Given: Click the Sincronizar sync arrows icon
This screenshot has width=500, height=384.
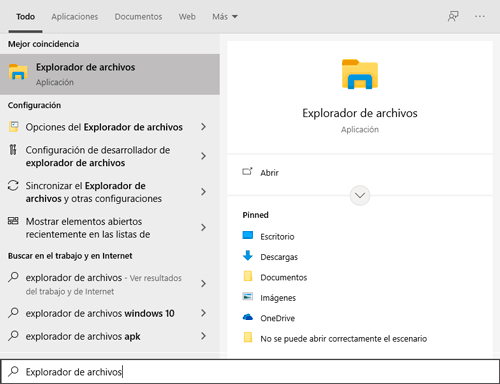Looking at the screenshot, I should pos(13,185).
